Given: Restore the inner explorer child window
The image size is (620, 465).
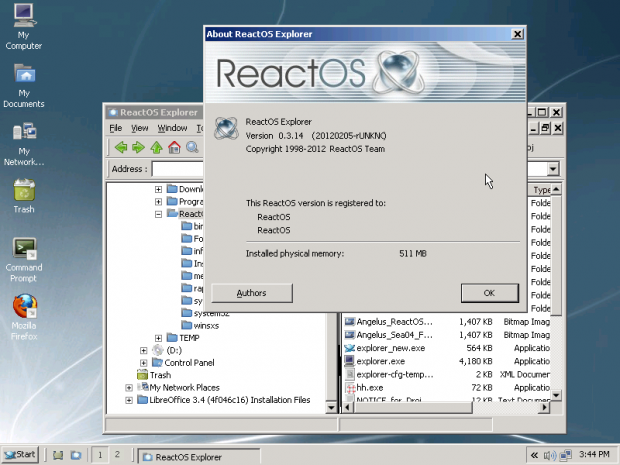Looking at the screenshot, I should [x=546, y=128].
